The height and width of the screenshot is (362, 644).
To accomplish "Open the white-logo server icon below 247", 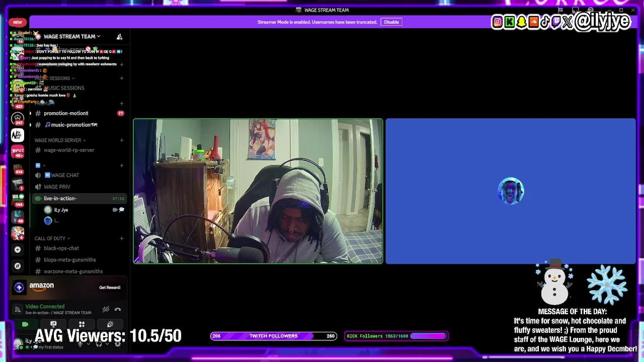I will (x=18, y=135).
